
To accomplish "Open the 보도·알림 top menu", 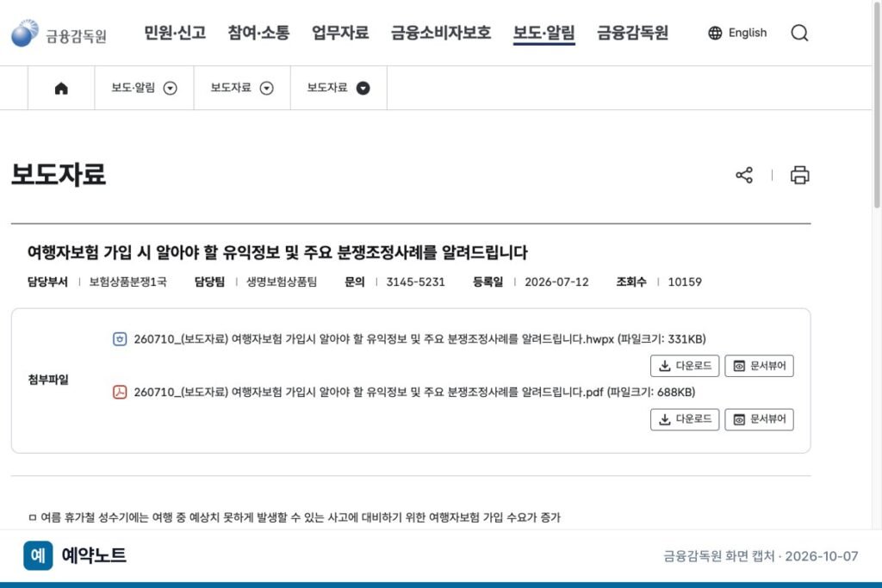I will [x=544, y=33].
